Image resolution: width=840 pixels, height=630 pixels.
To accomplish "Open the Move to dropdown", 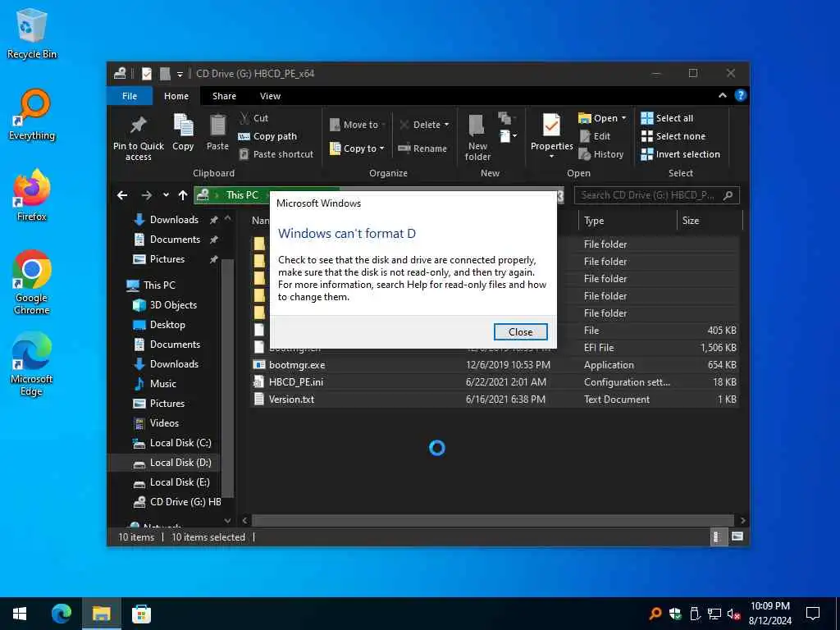I will click(x=358, y=125).
